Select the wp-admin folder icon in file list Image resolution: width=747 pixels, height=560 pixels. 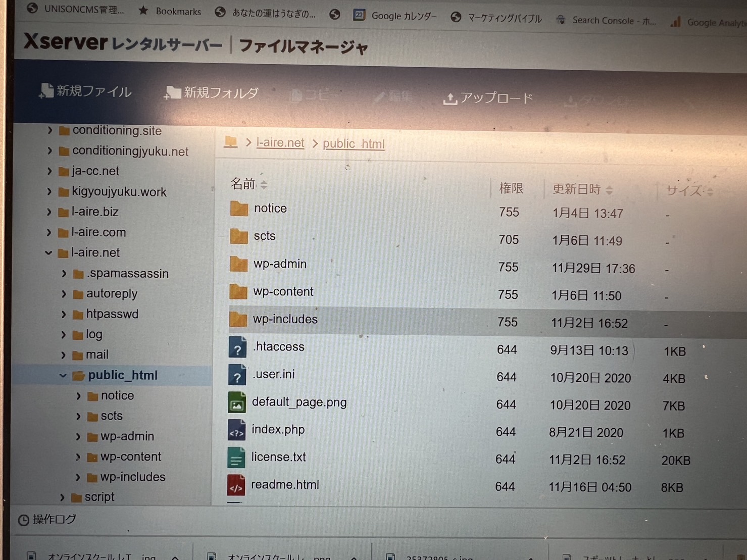click(x=238, y=264)
